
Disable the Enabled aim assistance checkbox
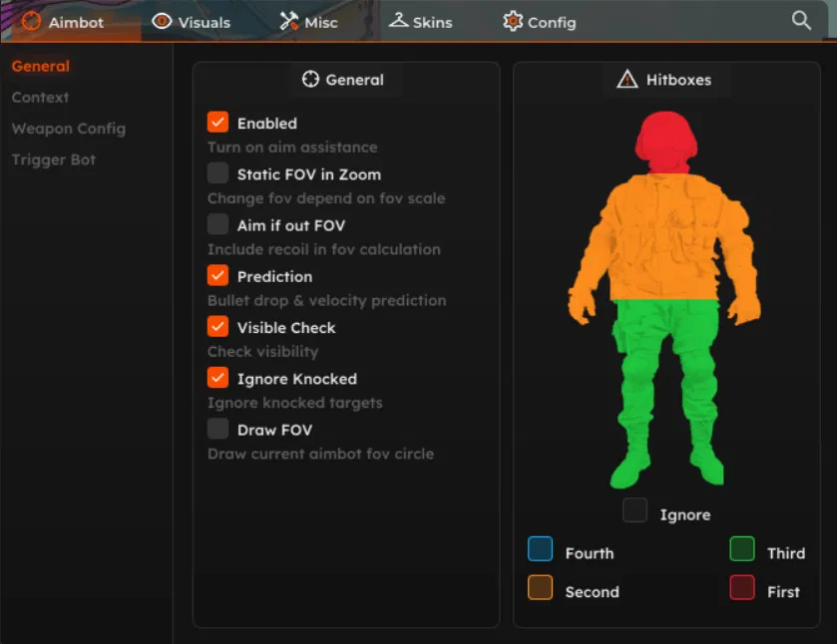217,123
